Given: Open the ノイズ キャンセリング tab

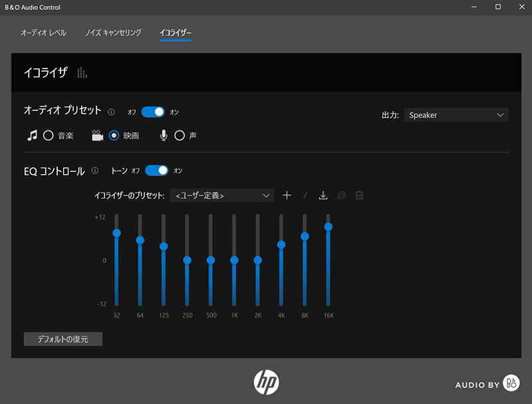Looking at the screenshot, I should (x=113, y=33).
